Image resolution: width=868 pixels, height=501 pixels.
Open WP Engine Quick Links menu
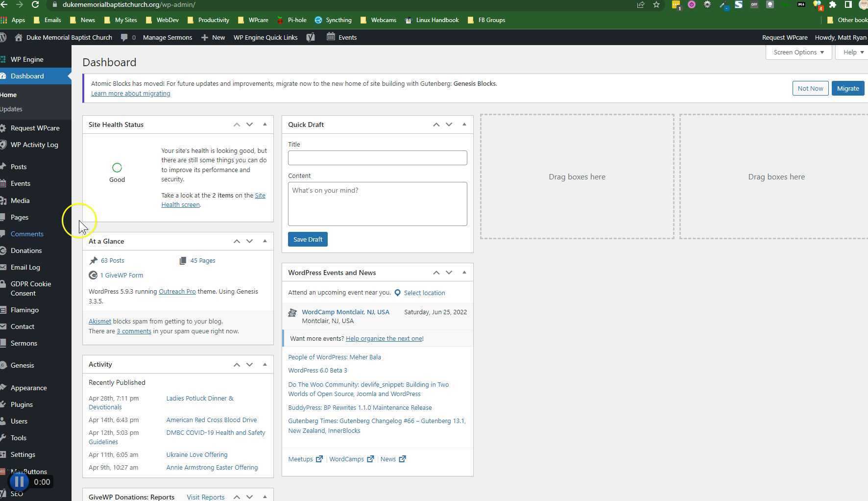click(x=265, y=37)
